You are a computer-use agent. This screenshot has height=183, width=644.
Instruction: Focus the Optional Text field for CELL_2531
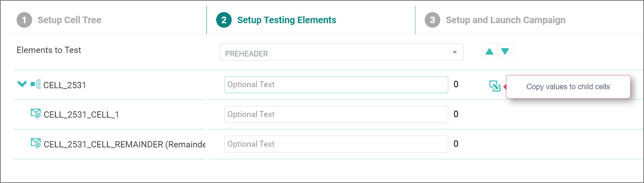click(336, 85)
